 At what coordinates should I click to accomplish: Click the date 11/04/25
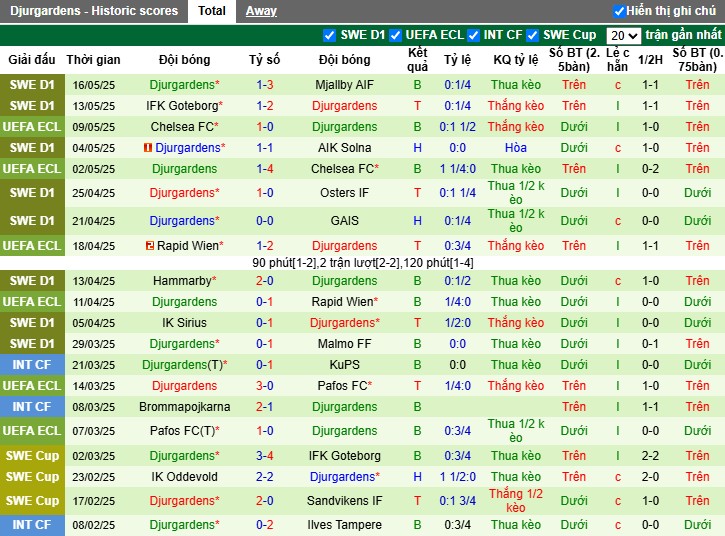click(93, 302)
